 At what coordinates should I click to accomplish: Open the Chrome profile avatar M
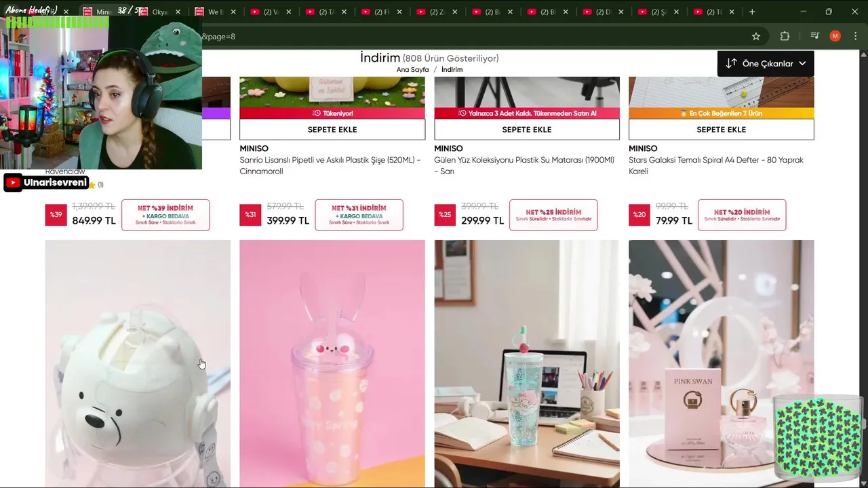coord(835,37)
